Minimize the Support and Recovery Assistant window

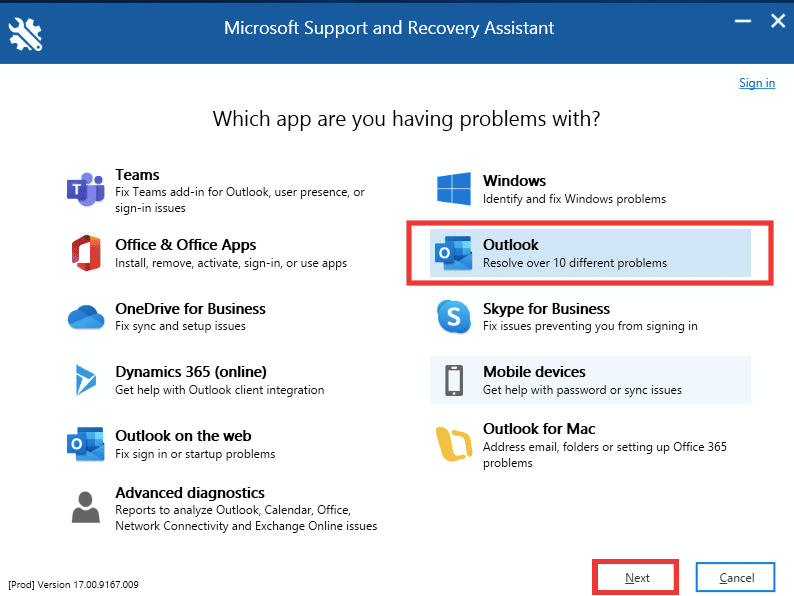[743, 21]
